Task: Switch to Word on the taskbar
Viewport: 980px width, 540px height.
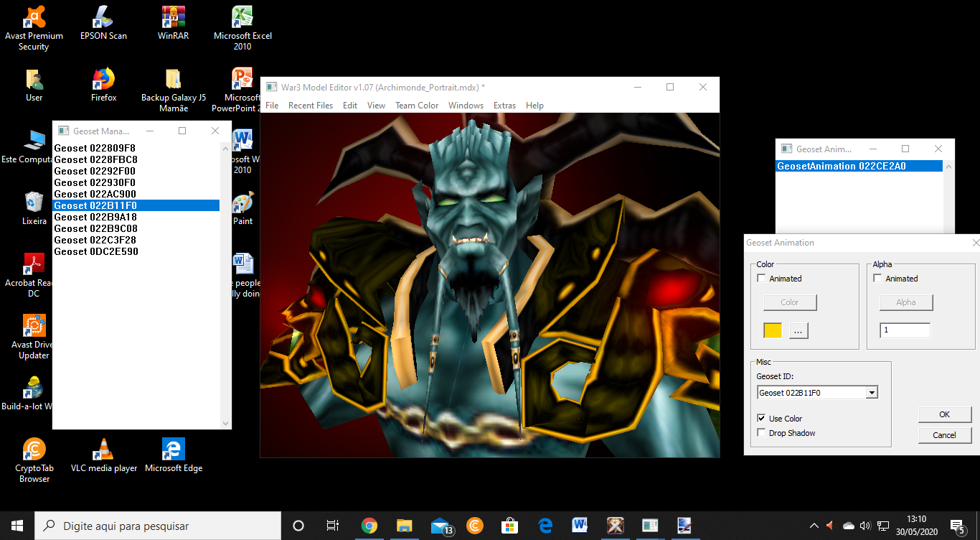Action: click(580, 526)
